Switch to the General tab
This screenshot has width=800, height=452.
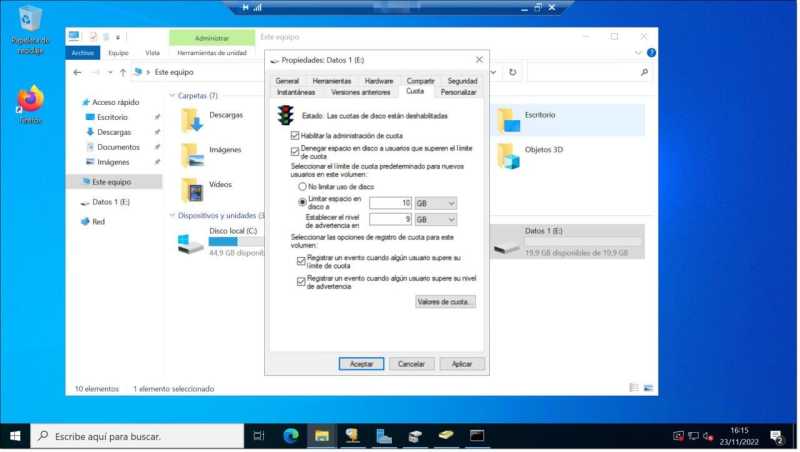pyautogui.click(x=287, y=81)
